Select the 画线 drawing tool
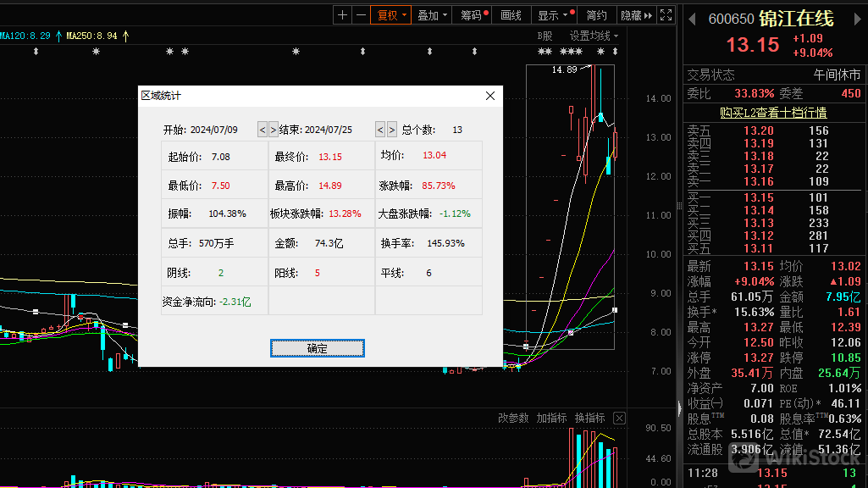The height and width of the screenshot is (488, 868). pos(511,15)
